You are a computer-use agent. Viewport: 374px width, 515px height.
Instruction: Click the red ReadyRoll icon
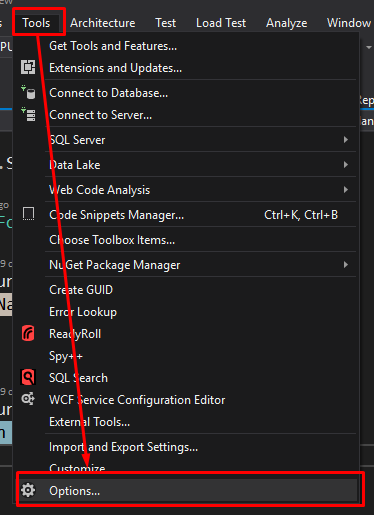[28, 333]
